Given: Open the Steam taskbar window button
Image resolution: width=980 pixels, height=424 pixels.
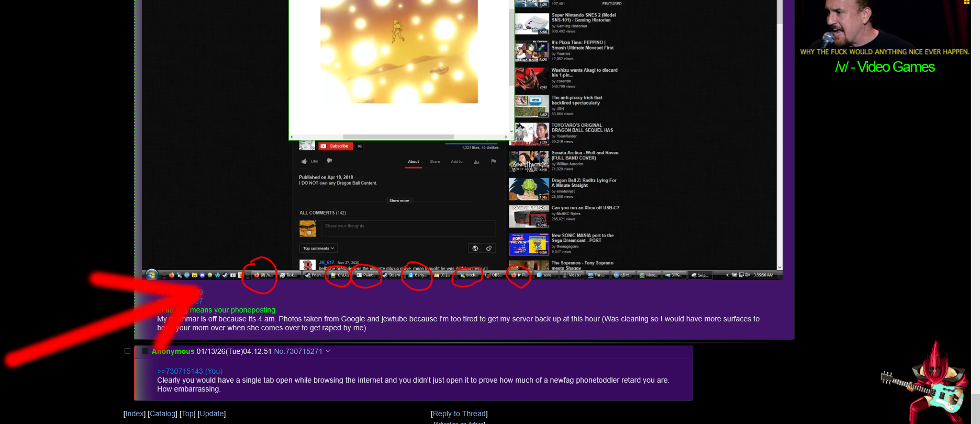Looking at the screenshot, I should click(391, 275).
